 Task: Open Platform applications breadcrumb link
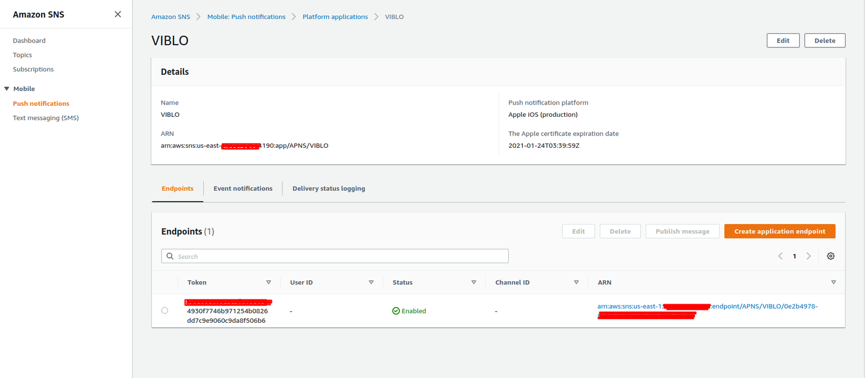(335, 17)
